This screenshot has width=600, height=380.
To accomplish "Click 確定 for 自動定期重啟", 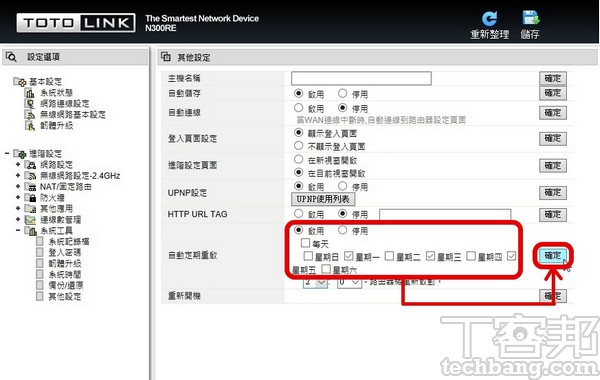I will (x=553, y=256).
